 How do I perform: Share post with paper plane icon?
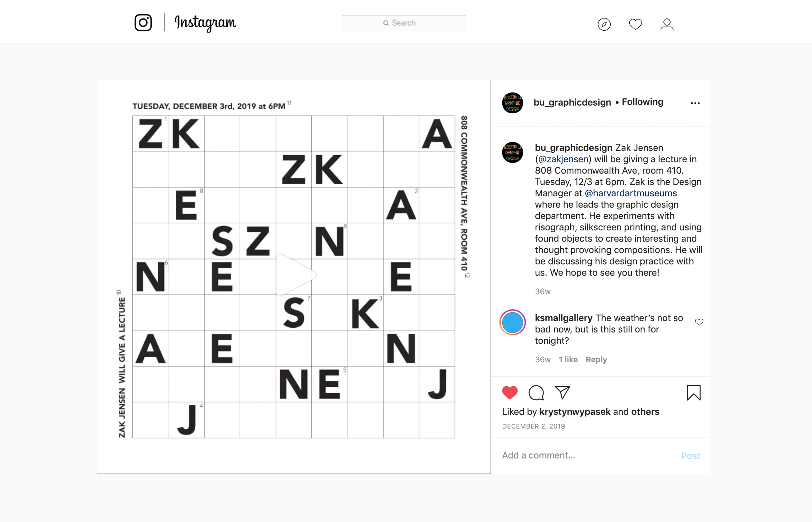pos(562,393)
